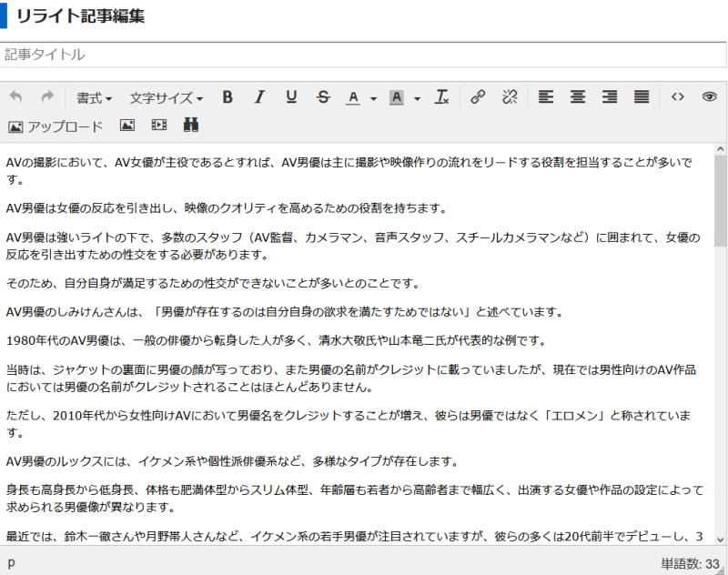Click the insert video media icon

coord(159,126)
